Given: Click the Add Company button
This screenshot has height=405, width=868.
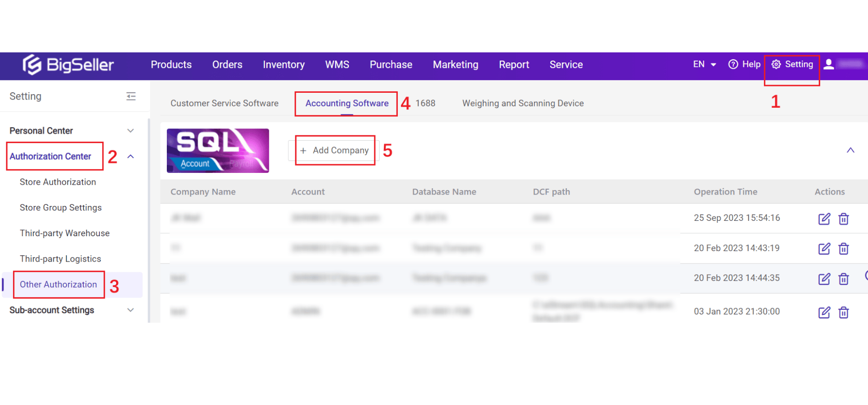Looking at the screenshot, I should [x=335, y=151].
